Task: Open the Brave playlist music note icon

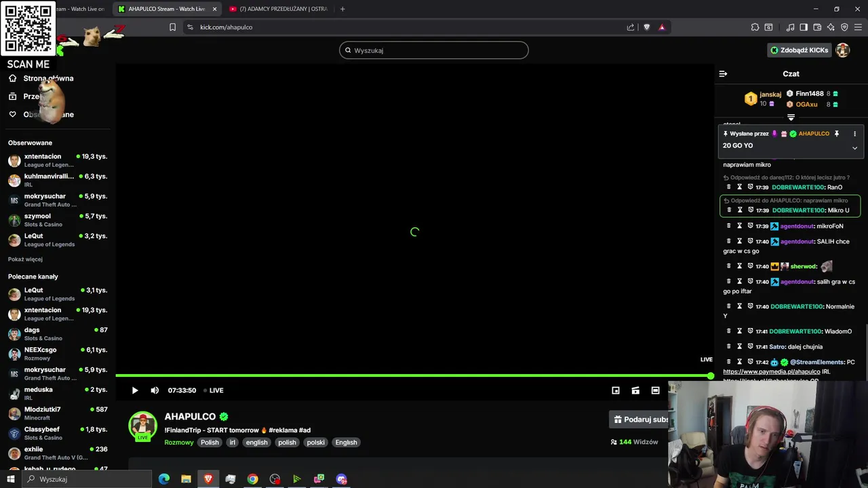Action: [x=790, y=27]
